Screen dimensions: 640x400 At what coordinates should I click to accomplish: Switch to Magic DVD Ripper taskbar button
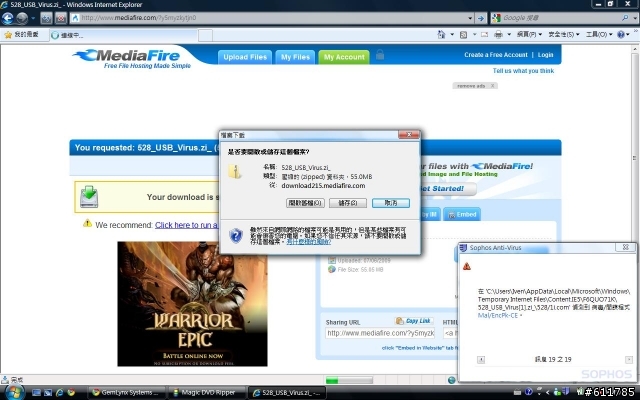pos(207,393)
